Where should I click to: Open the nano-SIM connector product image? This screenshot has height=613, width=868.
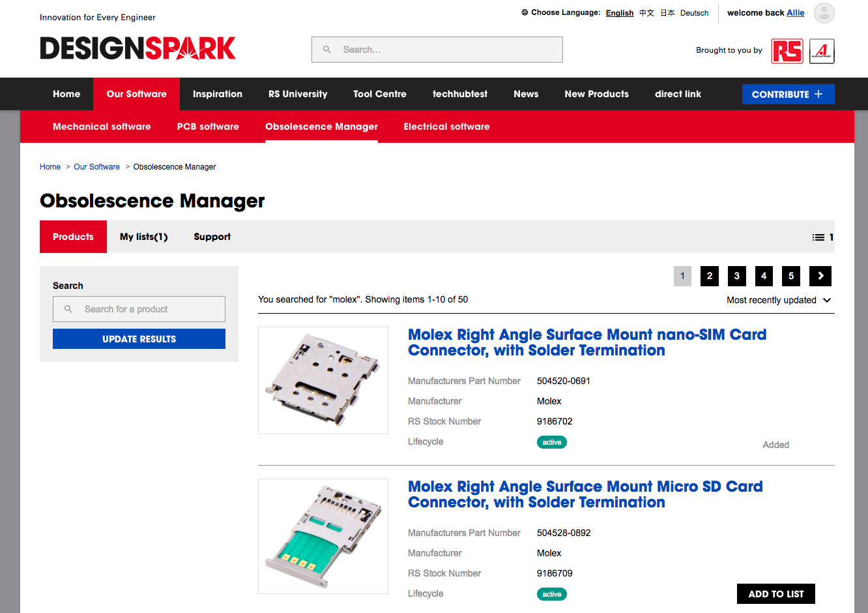pos(323,380)
